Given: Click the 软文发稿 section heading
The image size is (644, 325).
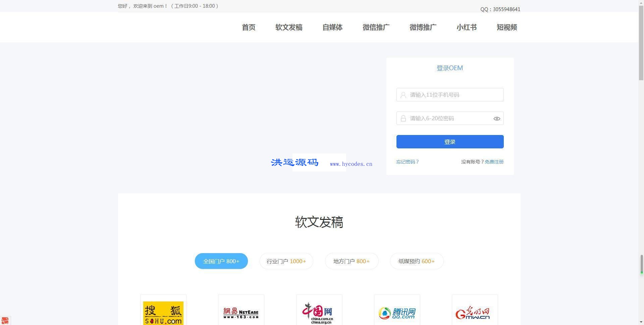Looking at the screenshot, I should click(319, 222).
